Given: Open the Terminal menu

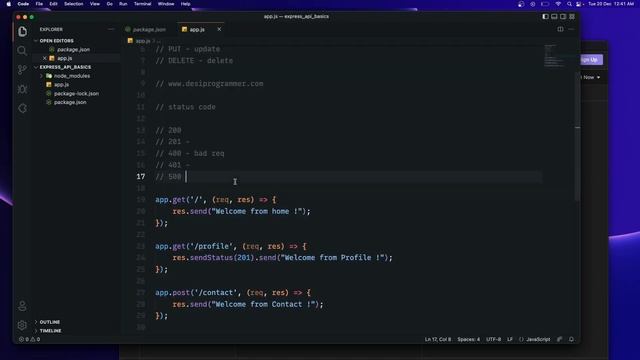Looking at the screenshot, I should click(142, 4).
